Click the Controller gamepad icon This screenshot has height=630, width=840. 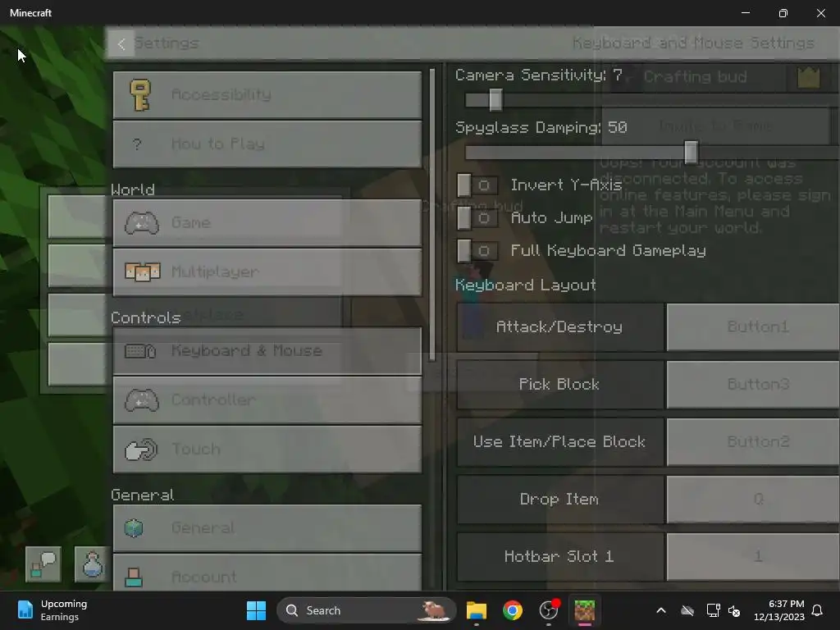pyautogui.click(x=141, y=400)
